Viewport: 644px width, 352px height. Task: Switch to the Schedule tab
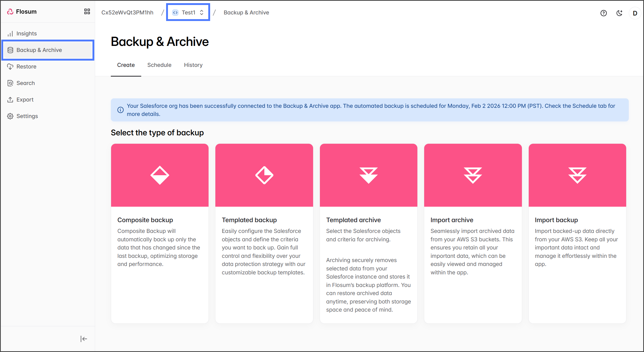pos(159,65)
